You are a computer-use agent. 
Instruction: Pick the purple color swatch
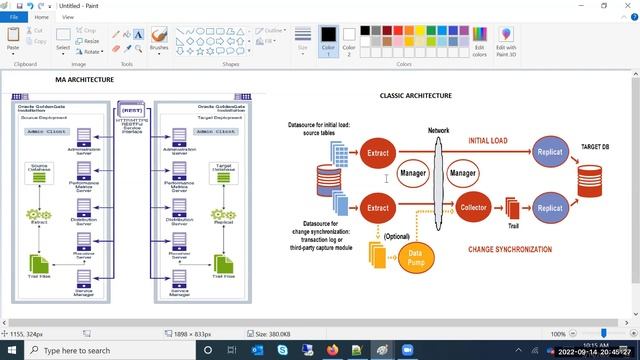pos(464,30)
